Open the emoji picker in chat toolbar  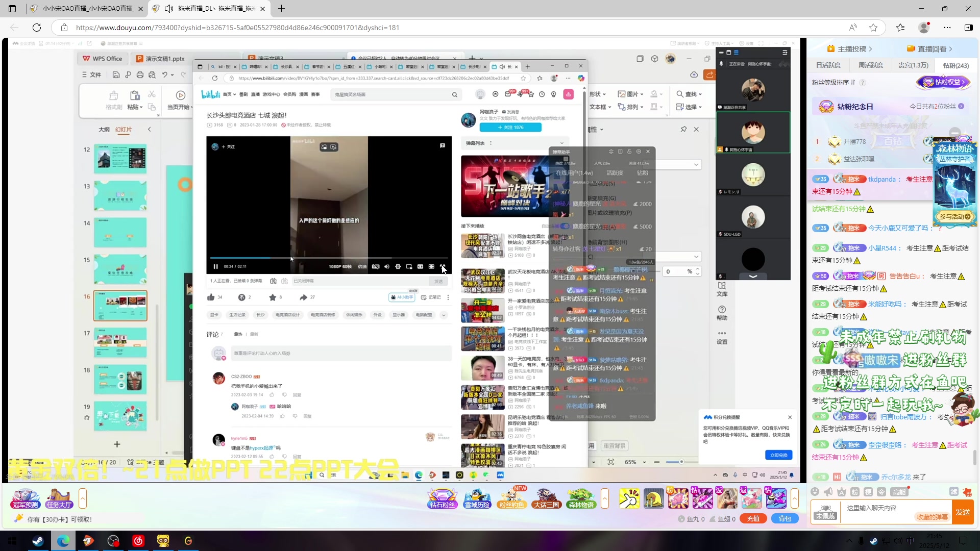[815, 492]
